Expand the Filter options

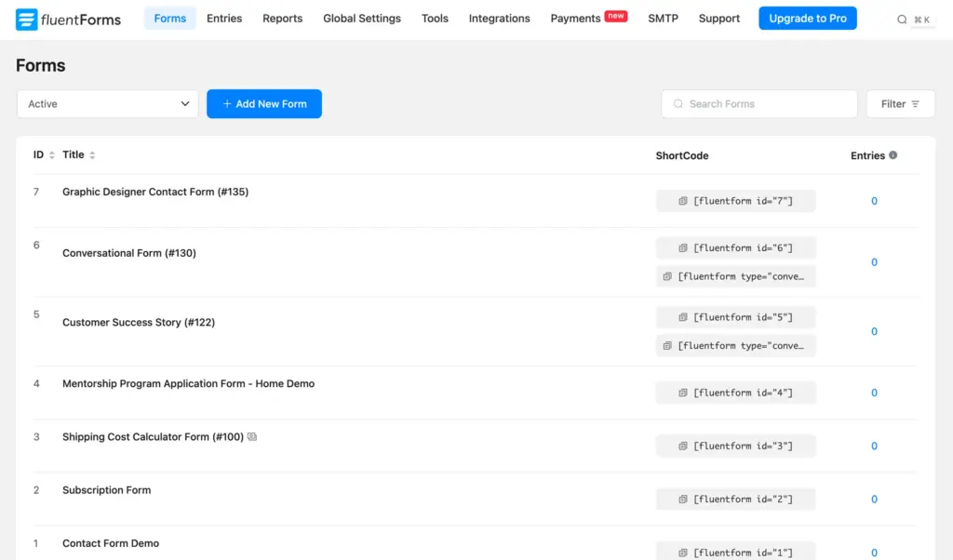tap(900, 104)
